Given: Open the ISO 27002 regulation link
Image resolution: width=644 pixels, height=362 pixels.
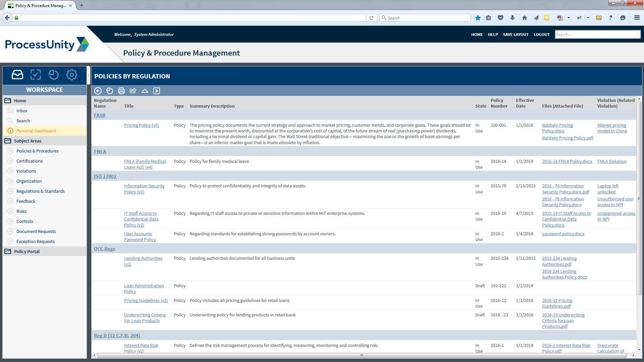Looking at the screenshot, I should [105, 176].
